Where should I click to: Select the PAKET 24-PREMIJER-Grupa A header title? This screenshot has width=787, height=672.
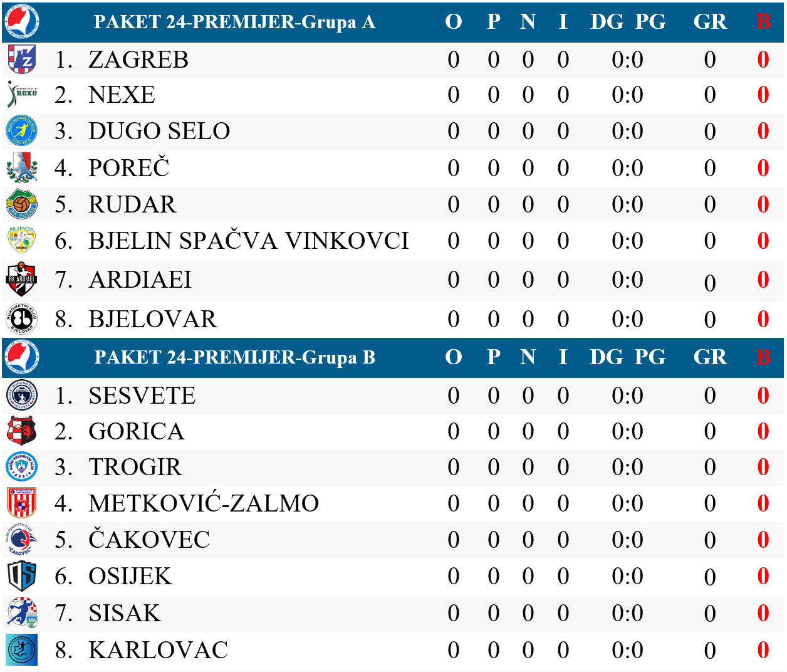(x=235, y=22)
